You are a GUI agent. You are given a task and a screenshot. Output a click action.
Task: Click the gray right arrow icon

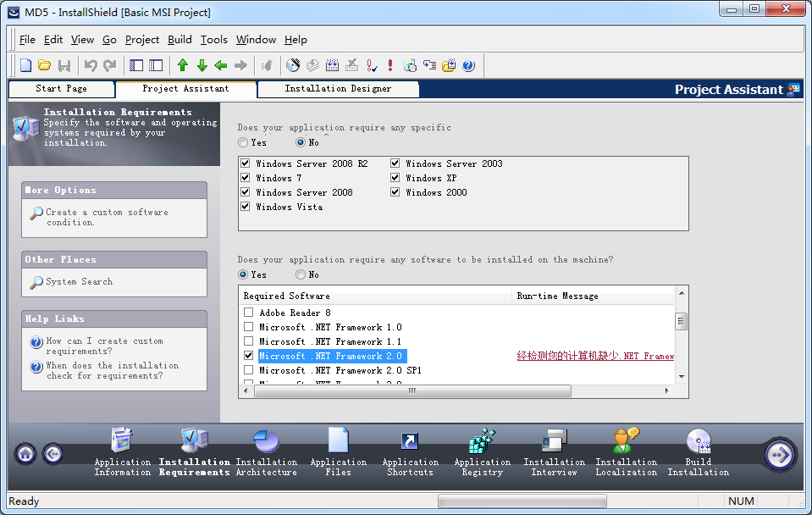[240, 65]
